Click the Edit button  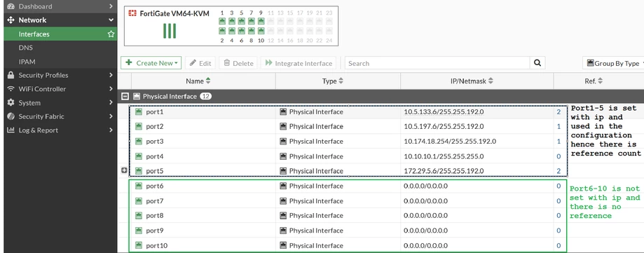[x=200, y=63]
